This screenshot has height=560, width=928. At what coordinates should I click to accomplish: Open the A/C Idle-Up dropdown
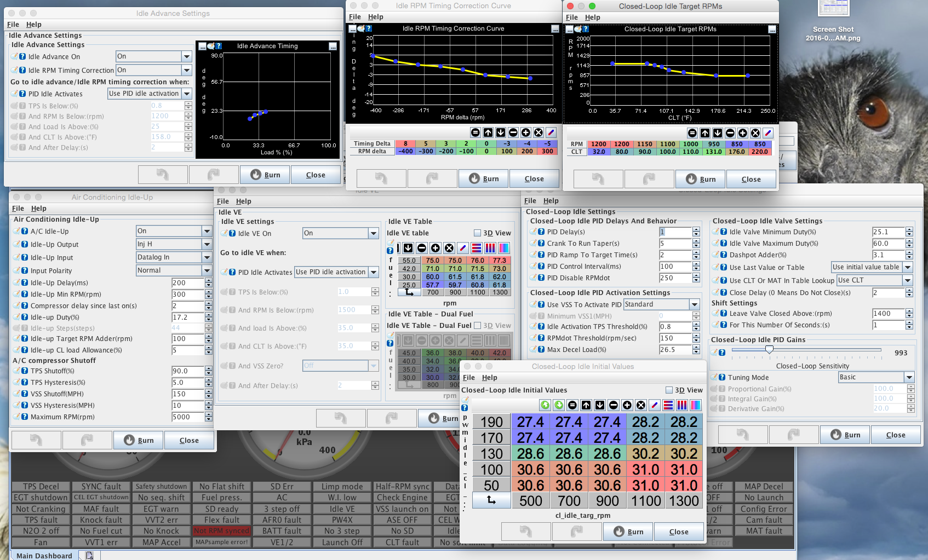[207, 231]
